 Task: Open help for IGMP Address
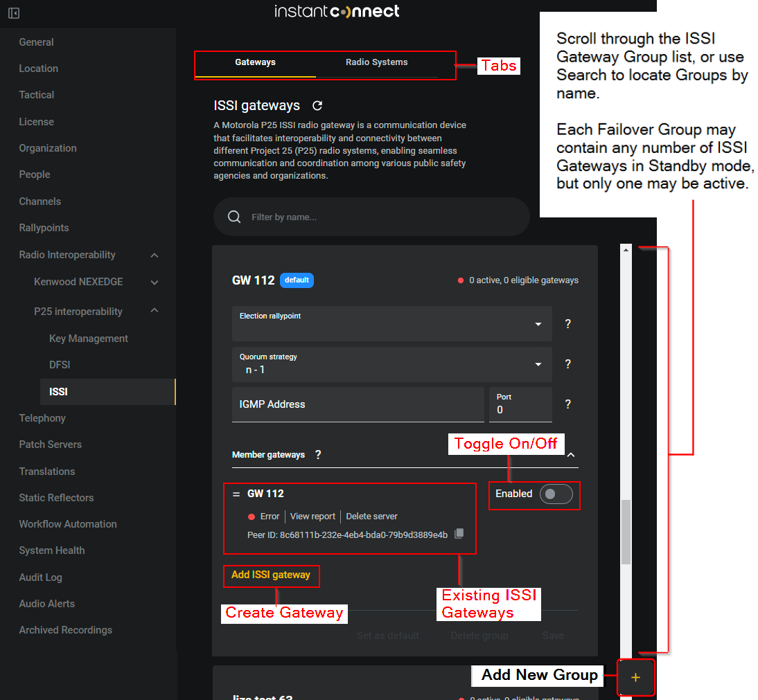click(x=568, y=404)
